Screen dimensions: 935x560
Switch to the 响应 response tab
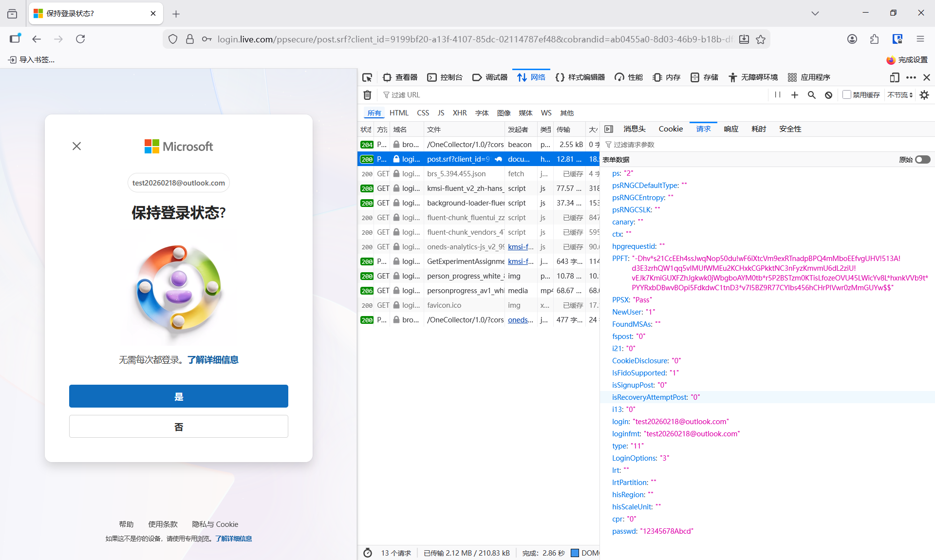tap(731, 129)
